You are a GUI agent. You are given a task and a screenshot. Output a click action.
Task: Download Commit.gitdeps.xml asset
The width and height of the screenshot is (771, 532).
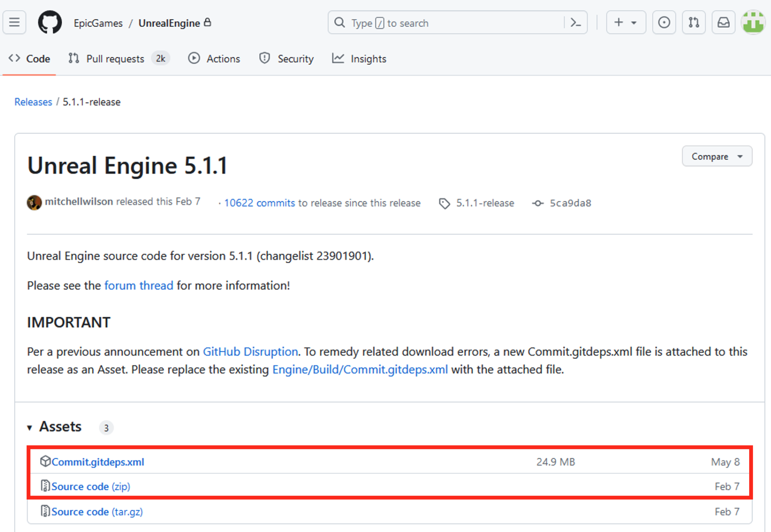tap(98, 462)
